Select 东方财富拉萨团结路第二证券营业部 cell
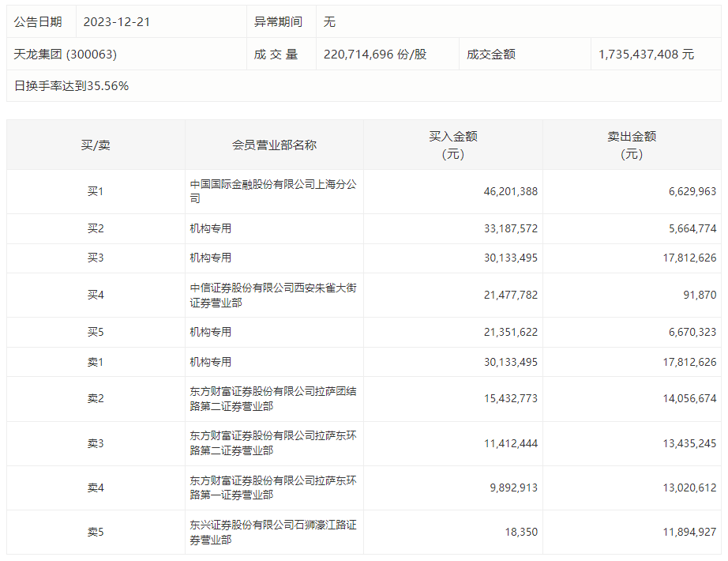The image size is (728, 561). point(273,399)
